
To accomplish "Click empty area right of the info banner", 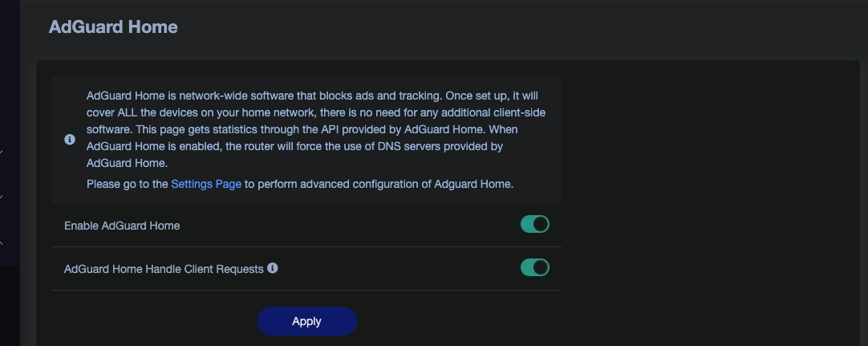I will tap(706, 136).
